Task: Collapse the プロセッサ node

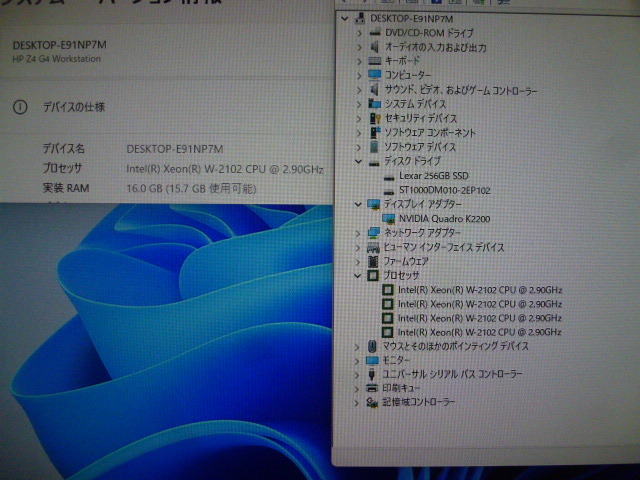Action: tap(358, 276)
